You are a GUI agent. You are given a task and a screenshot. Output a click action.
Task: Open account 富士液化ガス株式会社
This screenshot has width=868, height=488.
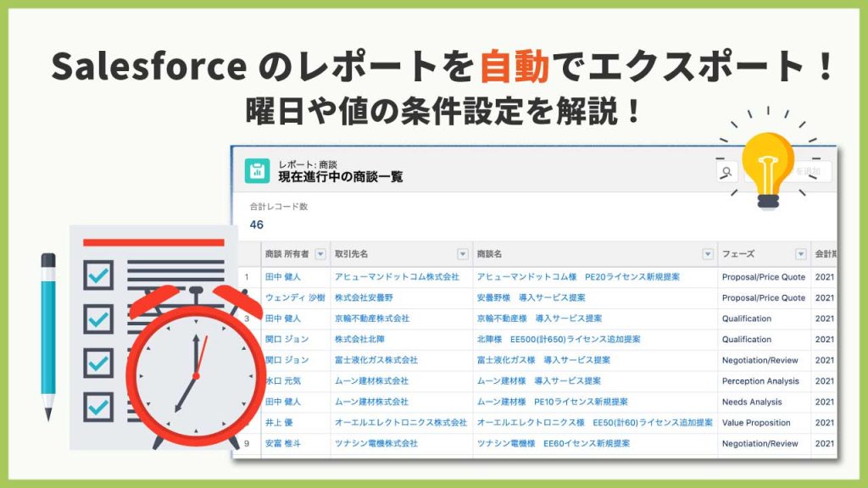[x=376, y=360]
